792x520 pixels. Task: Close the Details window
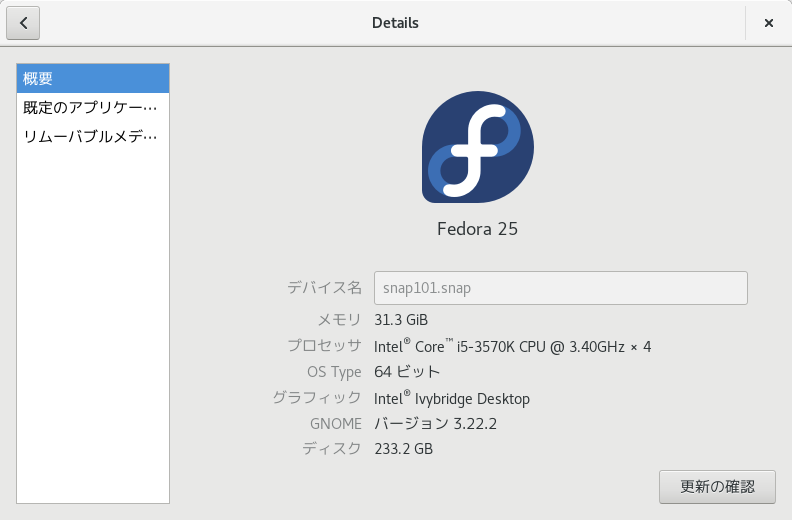pyautogui.click(x=768, y=23)
